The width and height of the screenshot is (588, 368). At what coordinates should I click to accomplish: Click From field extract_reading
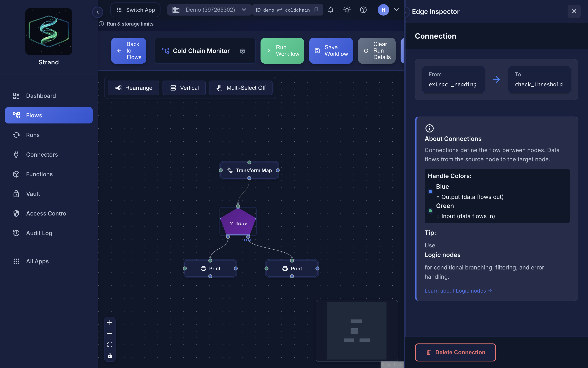[453, 80]
